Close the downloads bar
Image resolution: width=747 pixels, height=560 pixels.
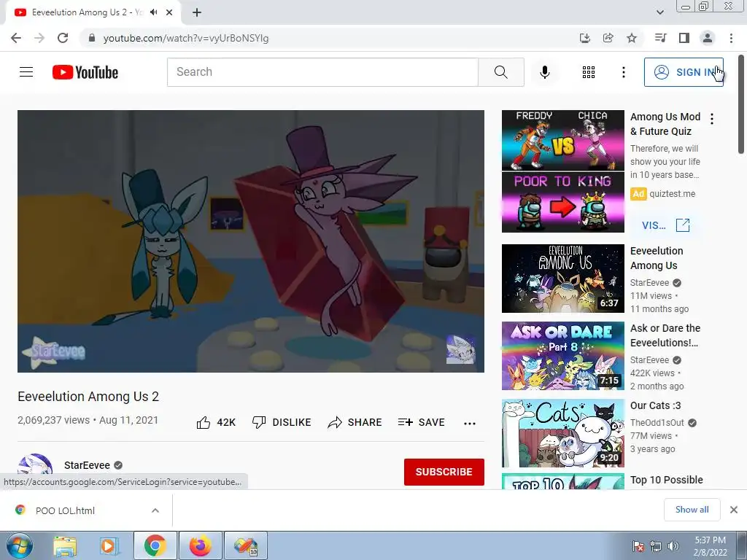click(x=734, y=510)
